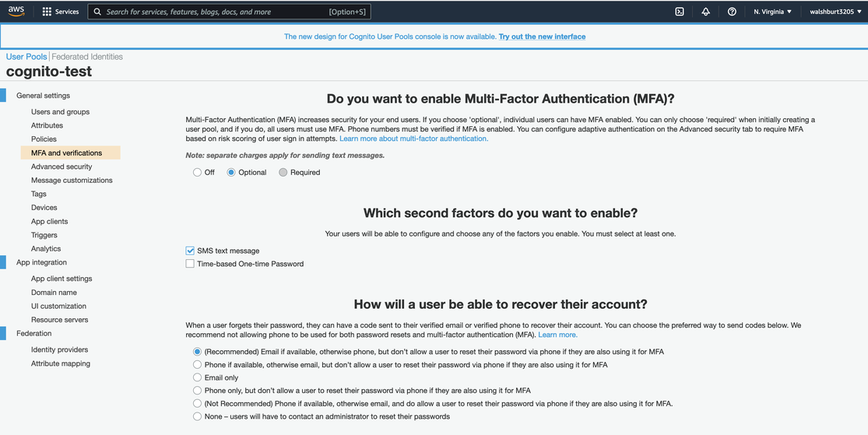This screenshot has width=868, height=435.
Task: Select Federation in sidebar
Action: click(x=33, y=333)
